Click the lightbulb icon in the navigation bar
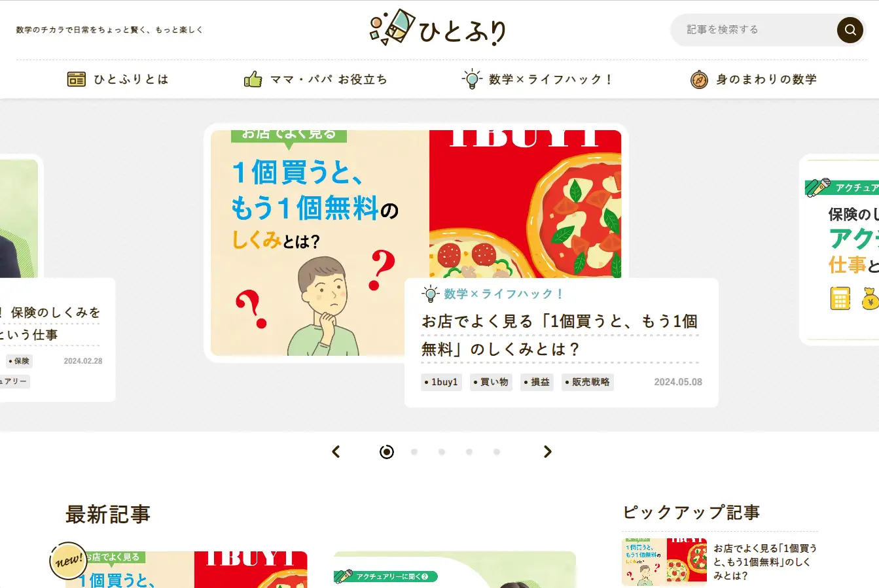879x588 pixels. coord(471,79)
